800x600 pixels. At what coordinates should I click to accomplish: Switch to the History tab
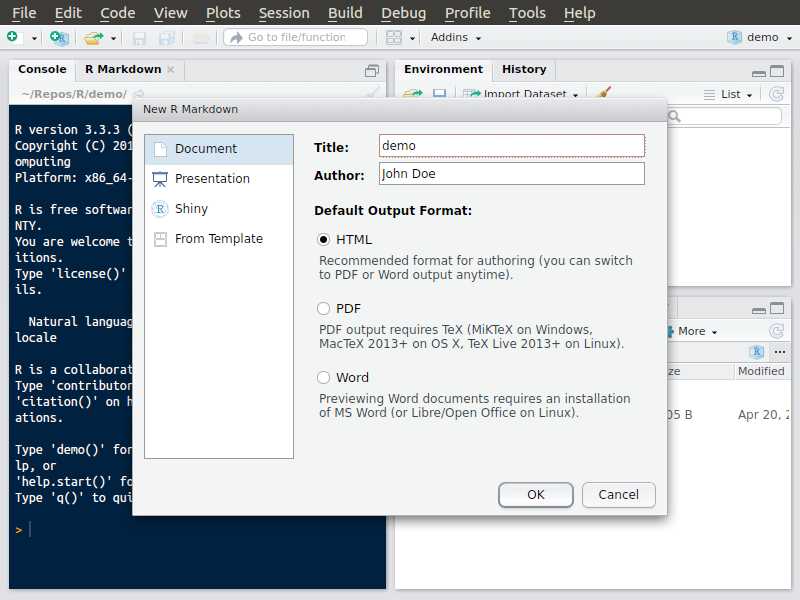[x=524, y=69]
